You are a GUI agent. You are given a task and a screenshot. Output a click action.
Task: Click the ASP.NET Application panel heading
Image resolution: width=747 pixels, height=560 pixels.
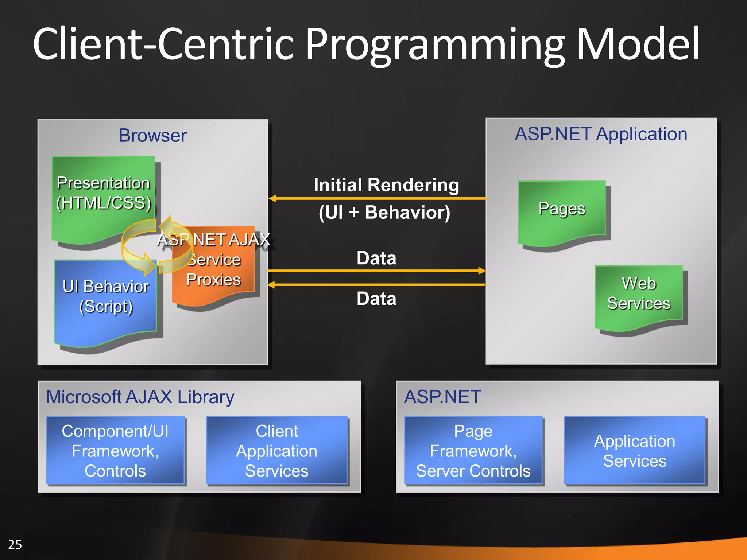click(x=601, y=134)
